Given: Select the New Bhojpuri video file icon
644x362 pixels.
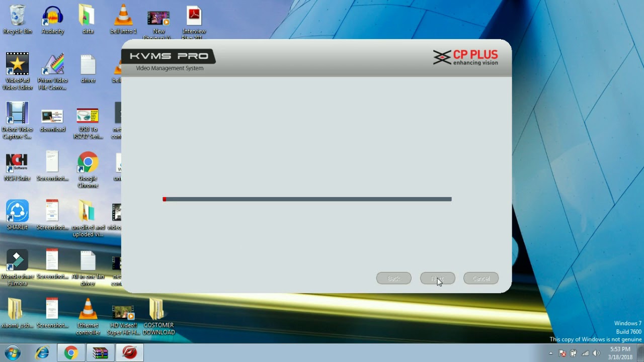Looking at the screenshot, I should [x=158, y=22].
